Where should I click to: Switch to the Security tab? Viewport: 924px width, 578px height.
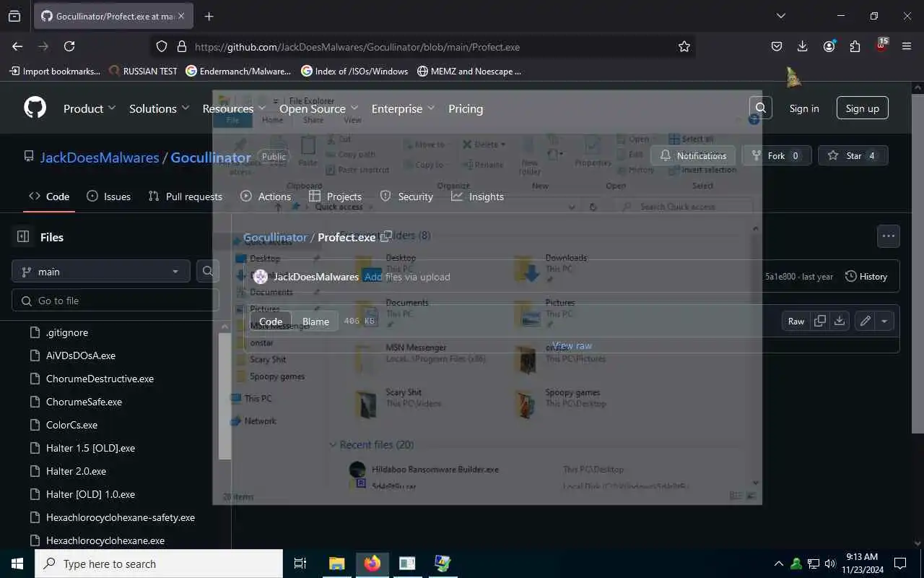pyautogui.click(x=406, y=197)
